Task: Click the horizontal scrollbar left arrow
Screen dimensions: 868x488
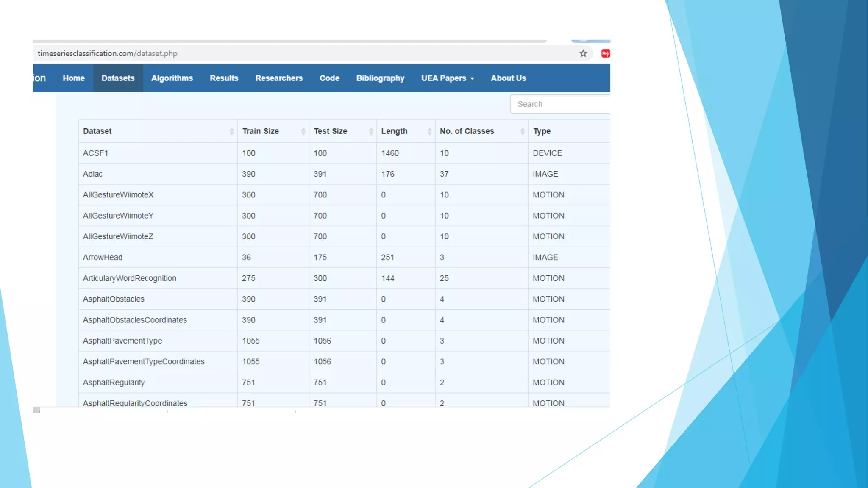Action: click(36, 410)
